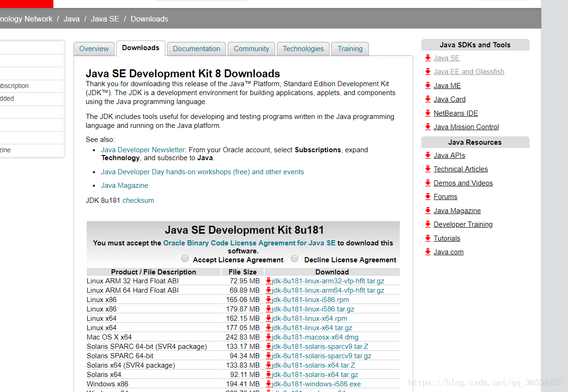Click red download arrow beside Demos and Videos
This screenshot has height=392, width=568.
point(428,183)
